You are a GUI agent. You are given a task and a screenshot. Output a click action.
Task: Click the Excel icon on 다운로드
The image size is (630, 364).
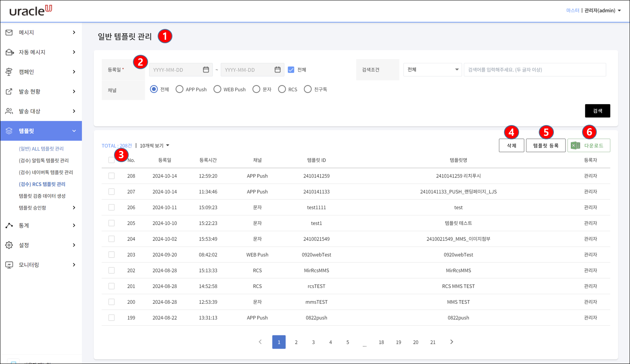click(576, 146)
